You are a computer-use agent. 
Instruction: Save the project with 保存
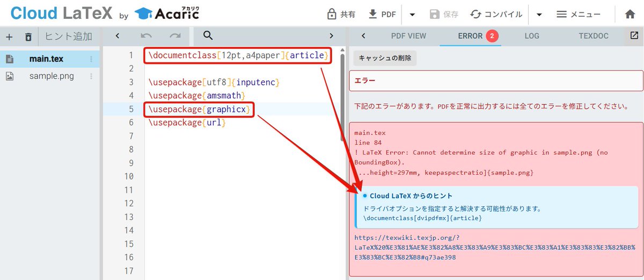444,14
